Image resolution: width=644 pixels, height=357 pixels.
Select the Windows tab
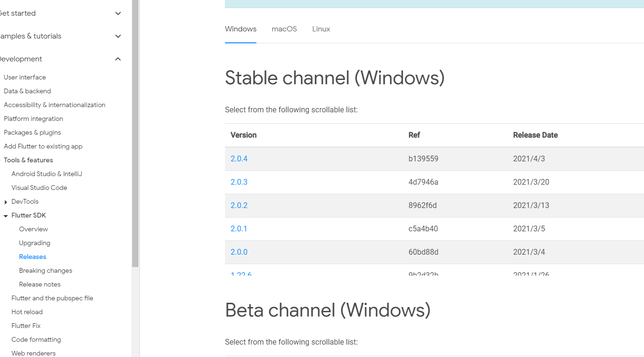pyautogui.click(x=241, y=29)
